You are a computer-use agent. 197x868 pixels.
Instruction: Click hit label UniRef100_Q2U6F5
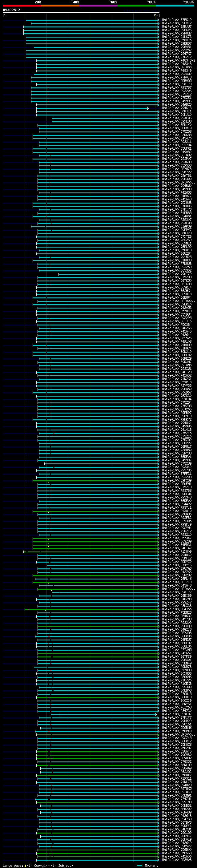(x=176, y=751)
